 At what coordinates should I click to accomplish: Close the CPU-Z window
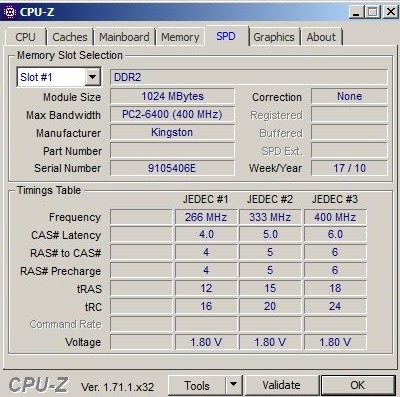[390, 12]
